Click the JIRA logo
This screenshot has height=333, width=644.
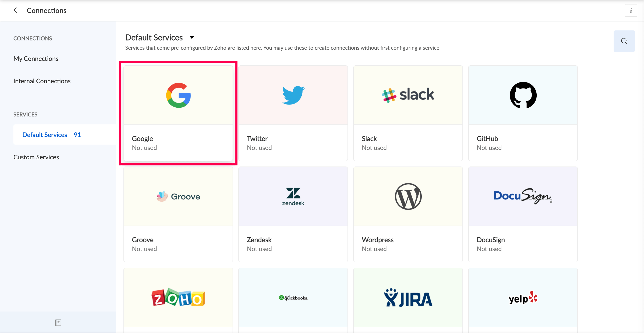[408, 297]
